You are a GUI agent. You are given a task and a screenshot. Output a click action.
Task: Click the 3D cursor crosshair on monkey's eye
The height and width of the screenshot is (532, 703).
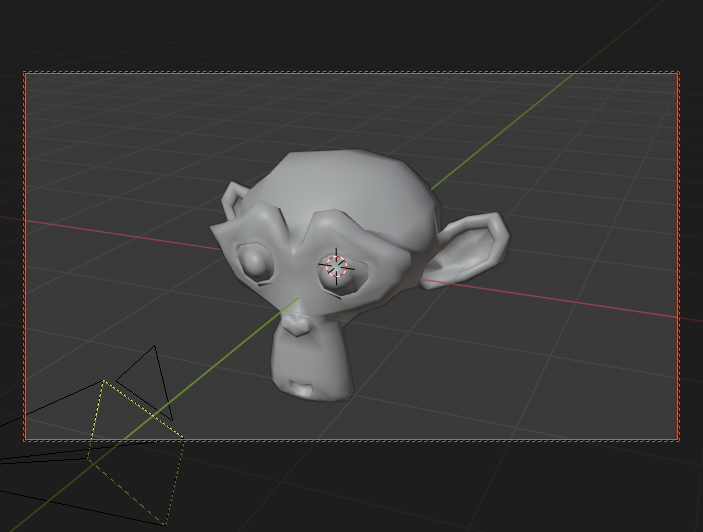tap(336, 266)
